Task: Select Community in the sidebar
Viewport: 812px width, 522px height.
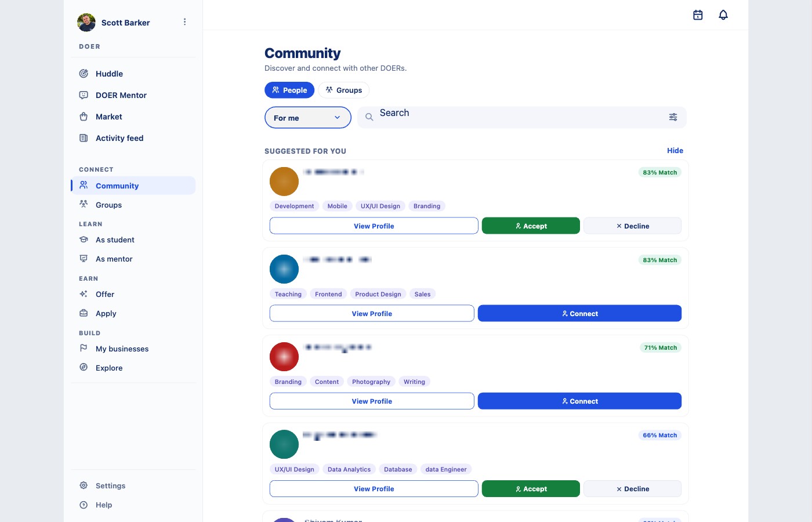Action: tap(133, 186)
